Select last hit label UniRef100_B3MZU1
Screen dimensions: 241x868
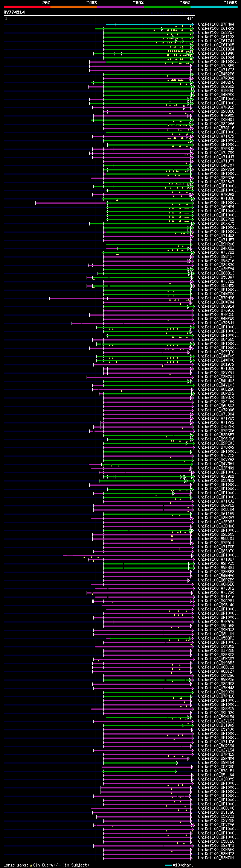click(x=216, y=858)
